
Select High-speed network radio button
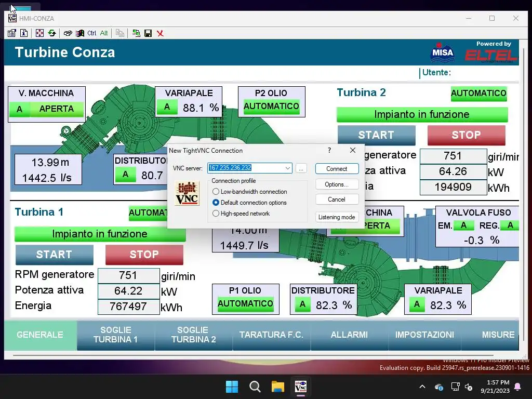click(x=216, y=214)
